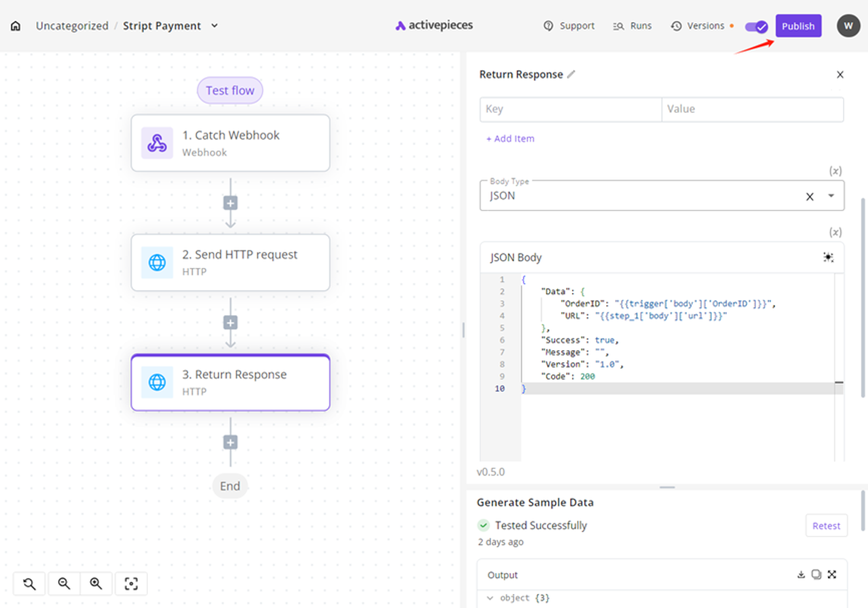Toggle dynamic value (x) above JSON Body
Screen dimensions: 868x608
(835, 232)
